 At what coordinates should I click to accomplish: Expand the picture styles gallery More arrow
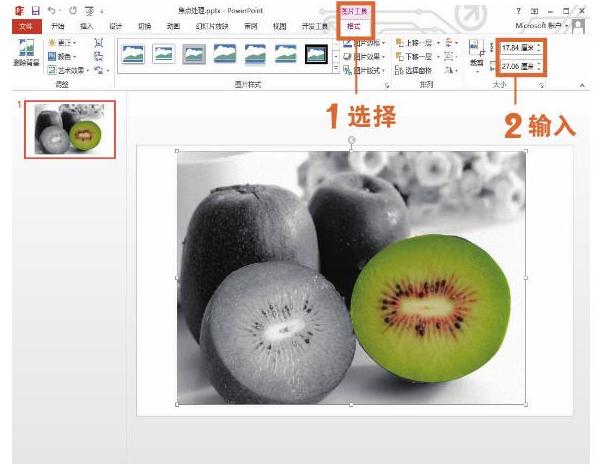[x=336, y=69]
